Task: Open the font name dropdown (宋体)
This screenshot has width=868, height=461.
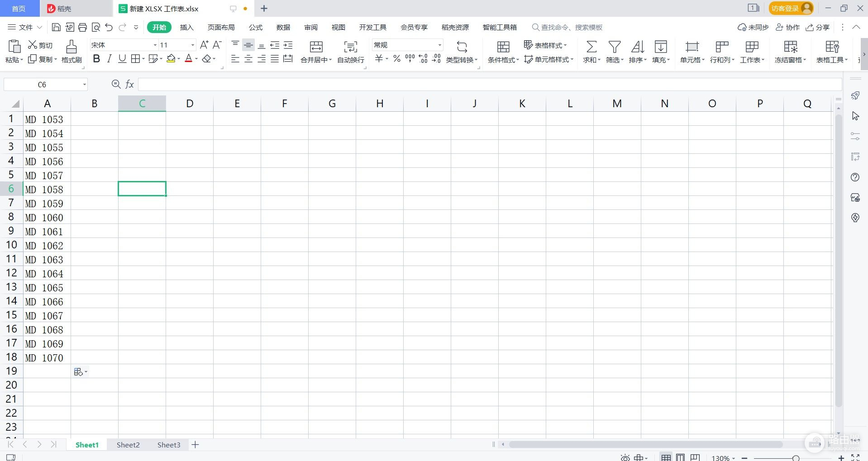Action: [155, 45]
